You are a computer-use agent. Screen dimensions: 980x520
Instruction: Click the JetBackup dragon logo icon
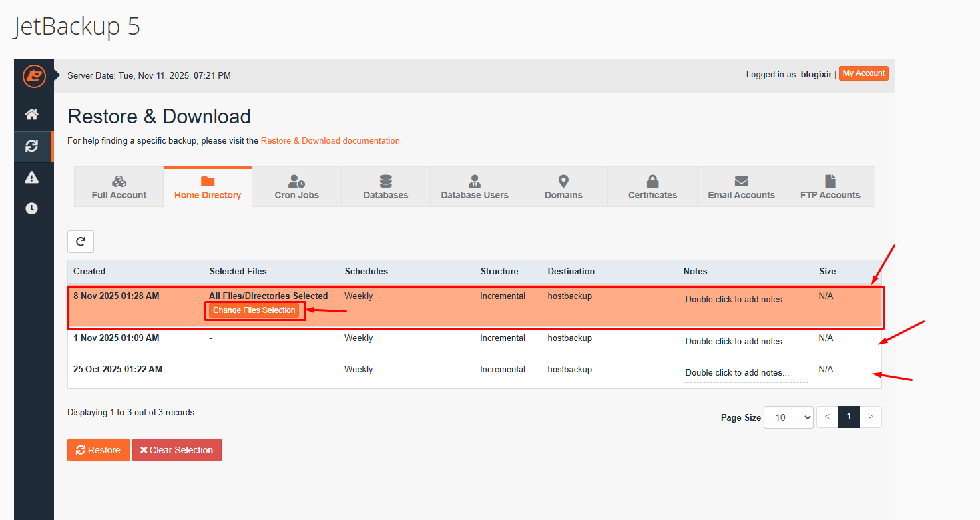click(x=33, y=76)
